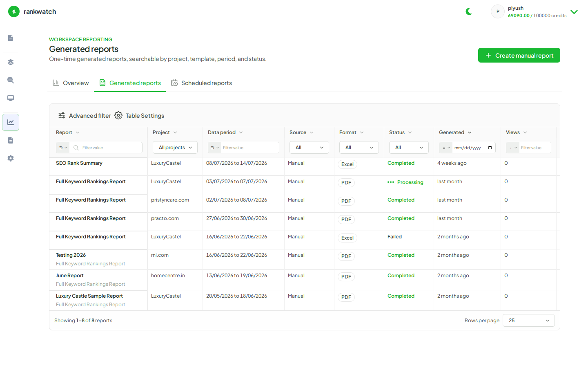The width and height of the screenshot is (588, 368).
Task: Sort by the Generated column header
Action: tap(455, 132)
